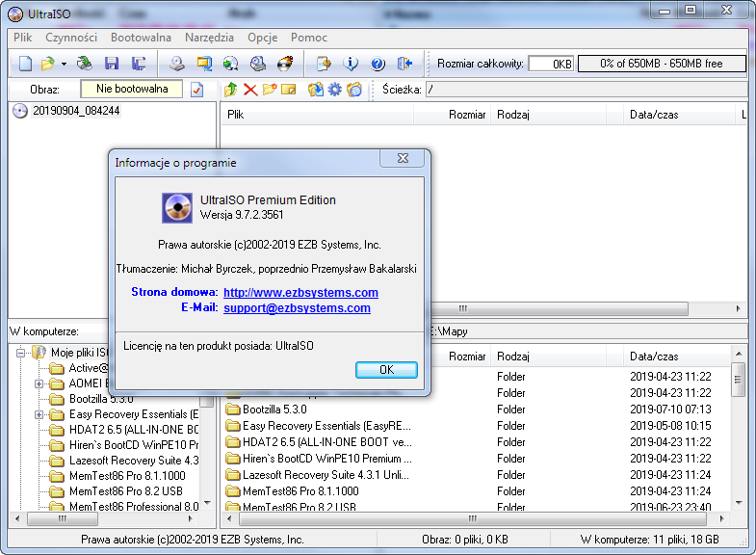Image resolution: width=756 pixels, height=555 pixels.
Task: Click the Mount to virtual drive icon
Action: tap(258, 64)
